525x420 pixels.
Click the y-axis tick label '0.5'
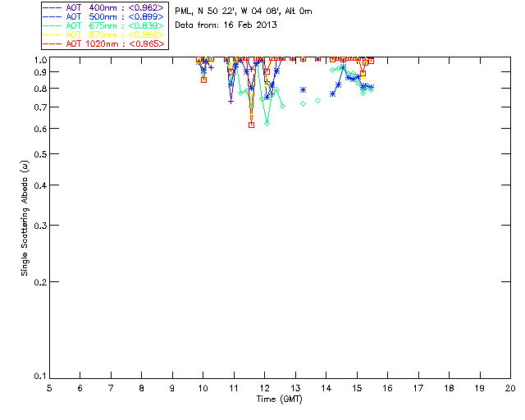point(40,154)
